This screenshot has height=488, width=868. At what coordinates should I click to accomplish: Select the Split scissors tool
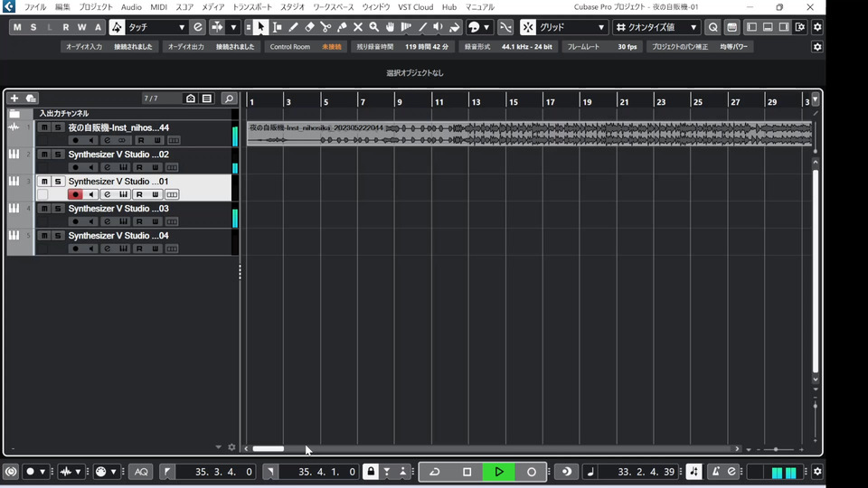[325, 27]
